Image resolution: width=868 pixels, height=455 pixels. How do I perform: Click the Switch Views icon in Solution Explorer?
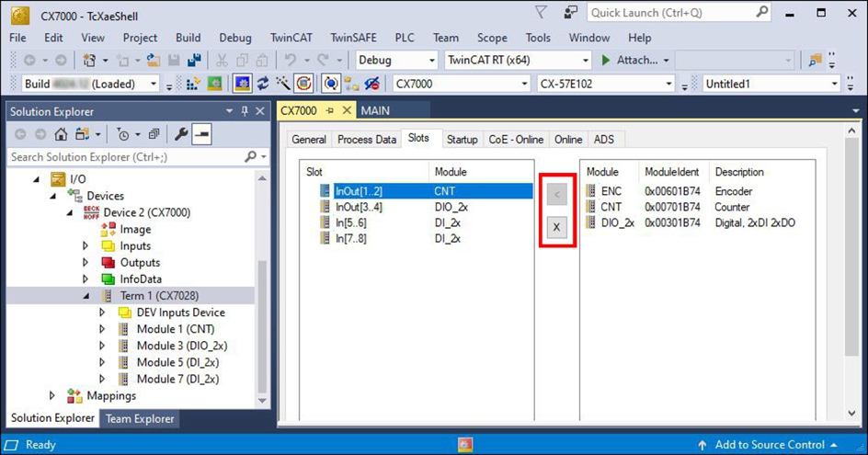click(x=83, y=134)
